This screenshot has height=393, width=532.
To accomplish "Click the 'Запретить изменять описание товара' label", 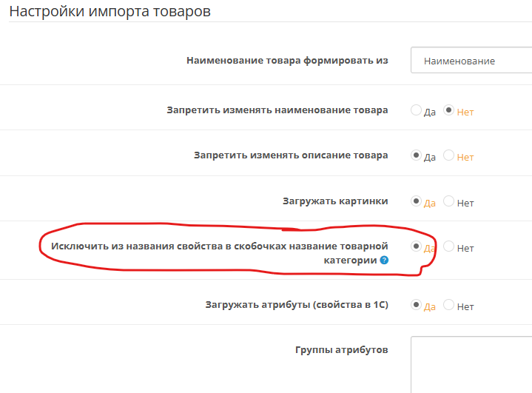I will click(291, 155).
